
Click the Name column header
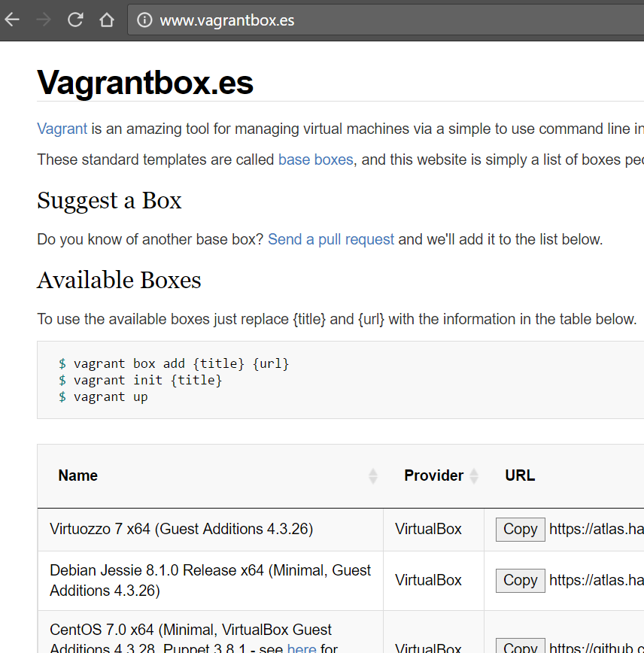pos(78,475)
